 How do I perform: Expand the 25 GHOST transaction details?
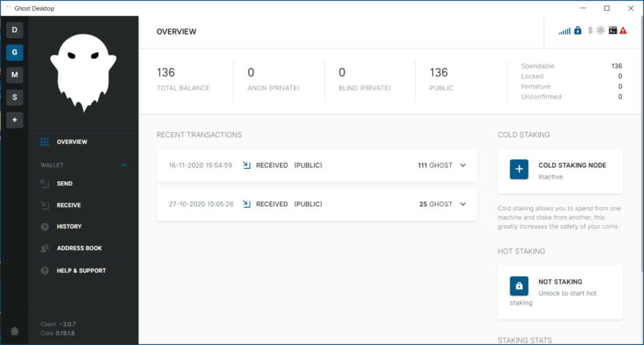point(464,204)
